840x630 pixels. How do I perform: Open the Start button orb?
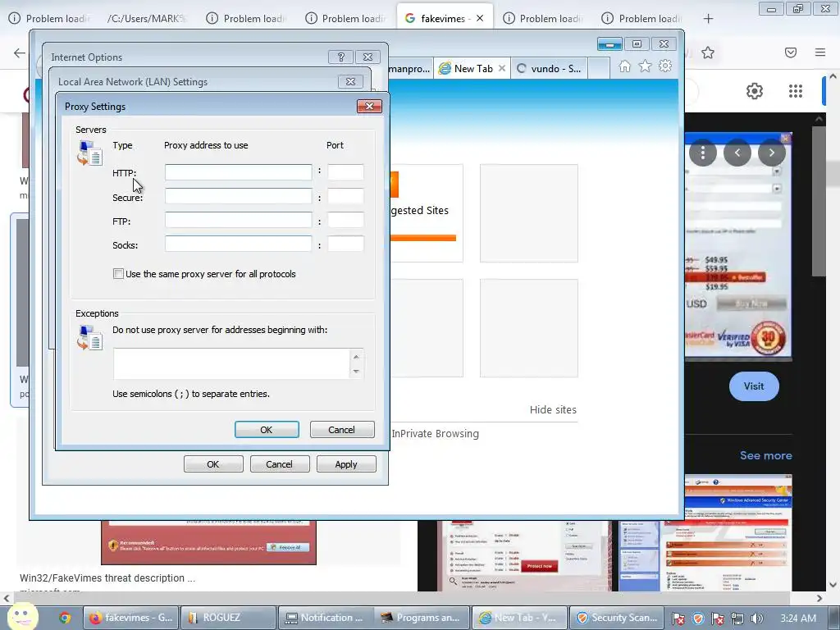22,617
